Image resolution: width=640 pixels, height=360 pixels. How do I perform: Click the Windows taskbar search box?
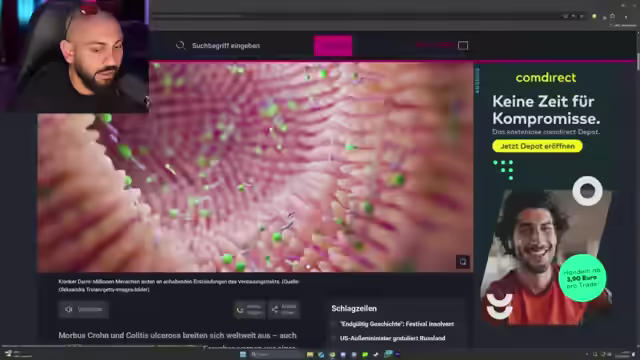276,354
